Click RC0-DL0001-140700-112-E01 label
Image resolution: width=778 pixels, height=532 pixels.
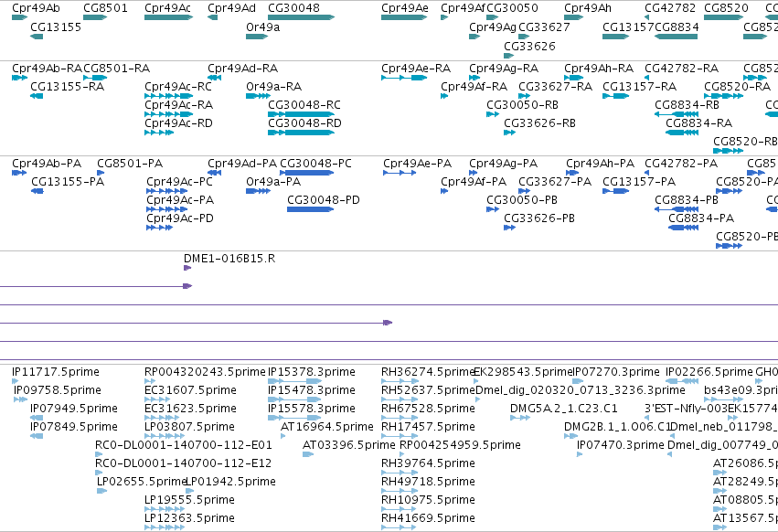point(184,445)
